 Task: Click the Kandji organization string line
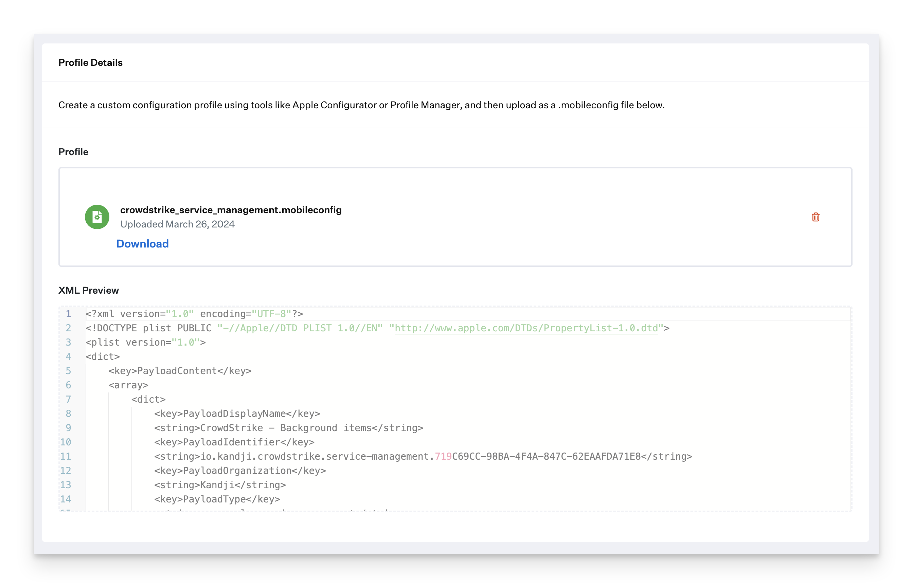point(220,485)
